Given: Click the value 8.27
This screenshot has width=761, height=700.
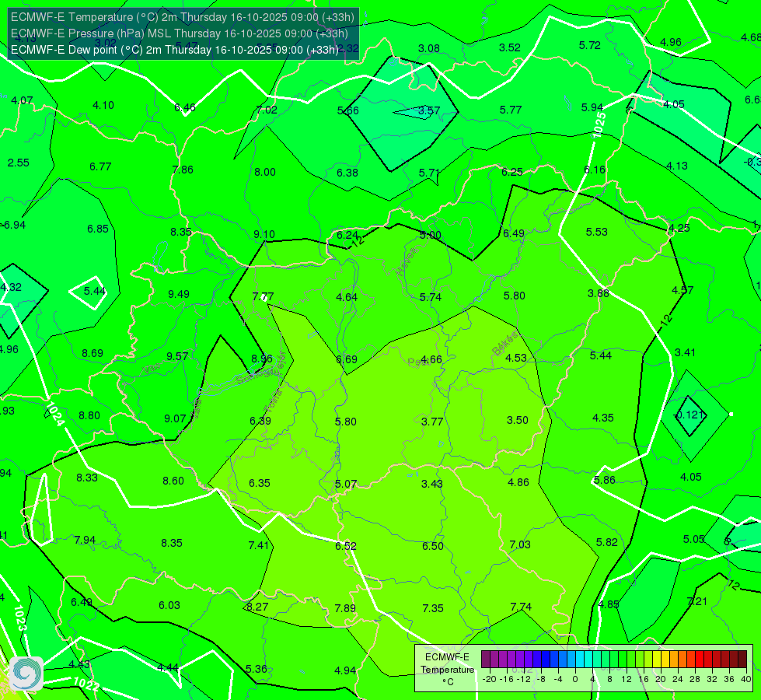Looking at the screenshot, I should 257,607.
